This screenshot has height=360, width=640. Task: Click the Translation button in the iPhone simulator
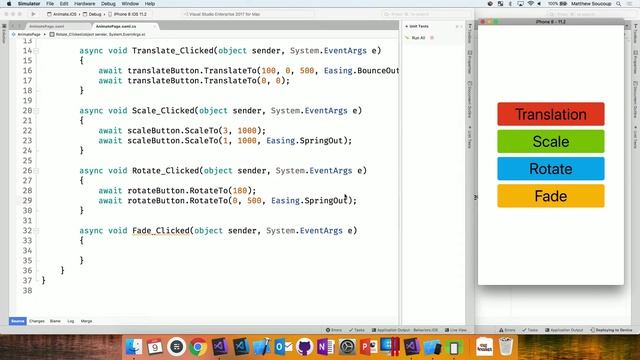(x=551, y=114)
